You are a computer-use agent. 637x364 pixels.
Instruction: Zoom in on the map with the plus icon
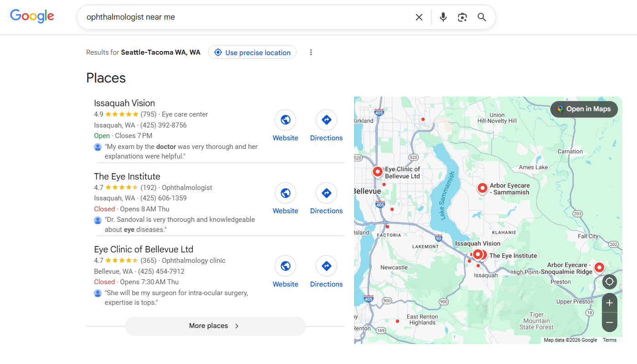[x=609, y=302]
